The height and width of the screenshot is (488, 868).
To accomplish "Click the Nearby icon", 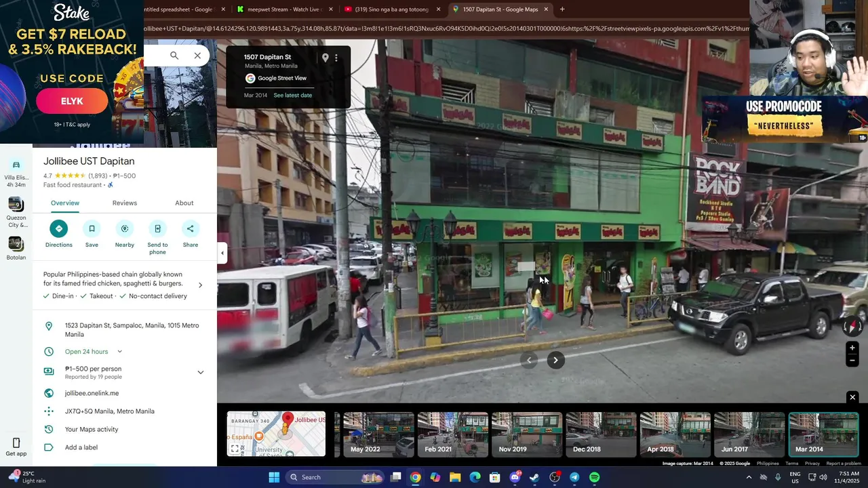I will 125,228.
